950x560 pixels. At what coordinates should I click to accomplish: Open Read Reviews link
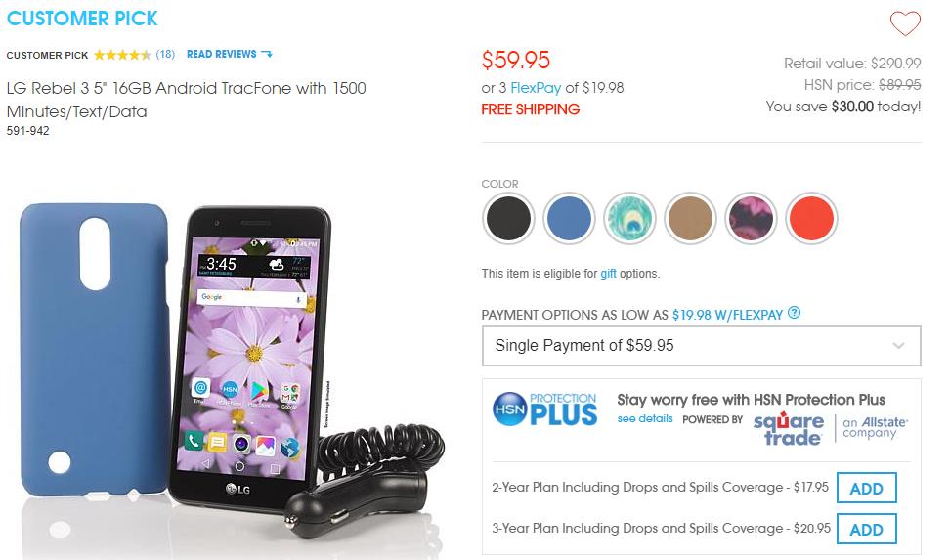click(x=221, y=54)
